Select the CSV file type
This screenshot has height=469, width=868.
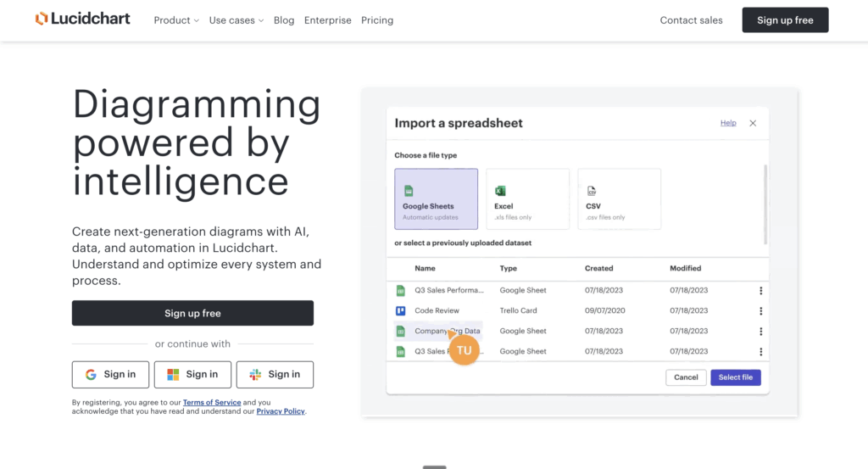tap(619, 198)
